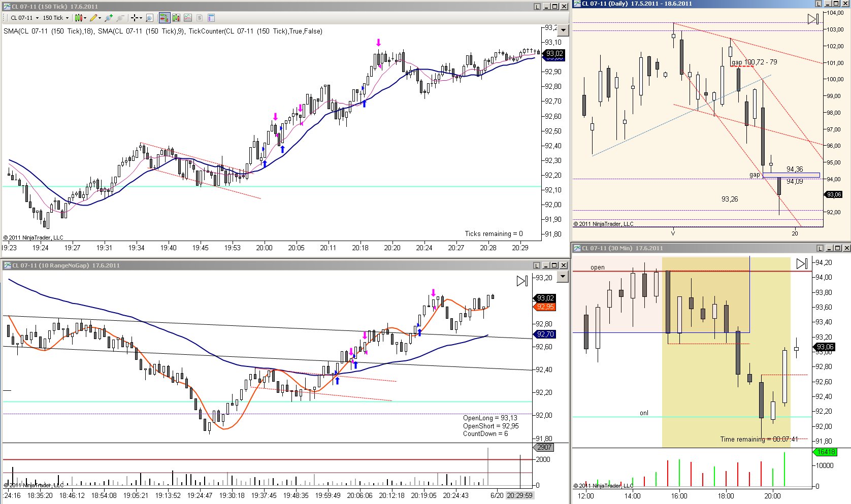Screen dimensions: 851x504
Task: Open the chart properties icon
Action: [211, 18]
